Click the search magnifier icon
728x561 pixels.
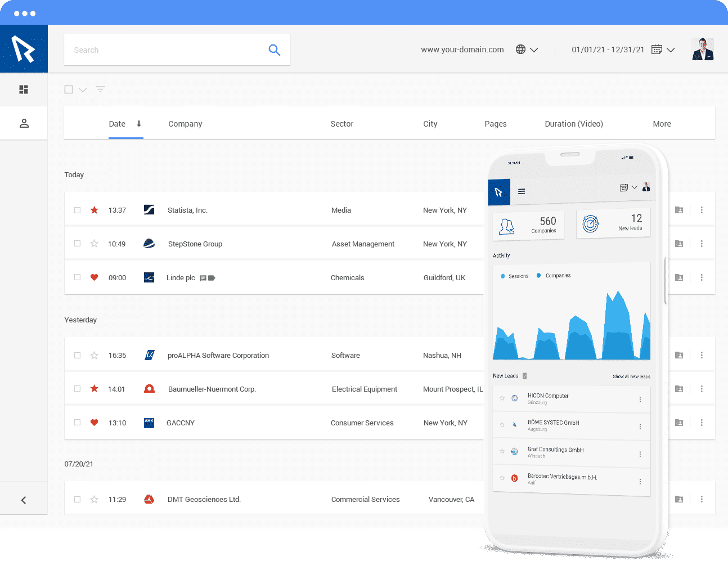[274, 50]
